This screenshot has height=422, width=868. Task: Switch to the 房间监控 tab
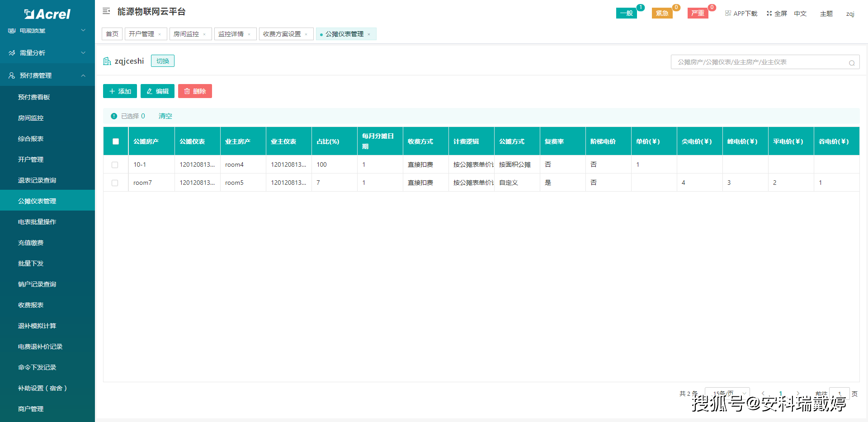point(186,34)
